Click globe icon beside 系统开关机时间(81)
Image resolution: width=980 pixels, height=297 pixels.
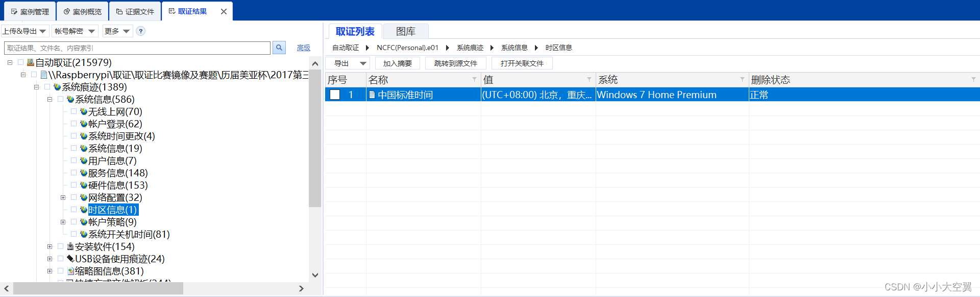coord(84,234)
